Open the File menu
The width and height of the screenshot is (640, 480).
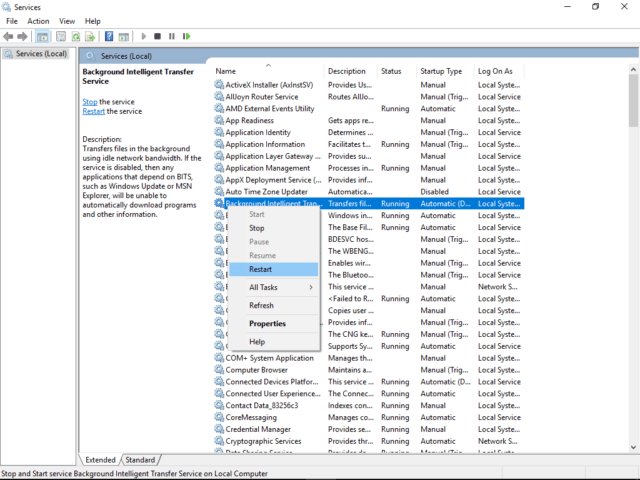pos(12,21)
